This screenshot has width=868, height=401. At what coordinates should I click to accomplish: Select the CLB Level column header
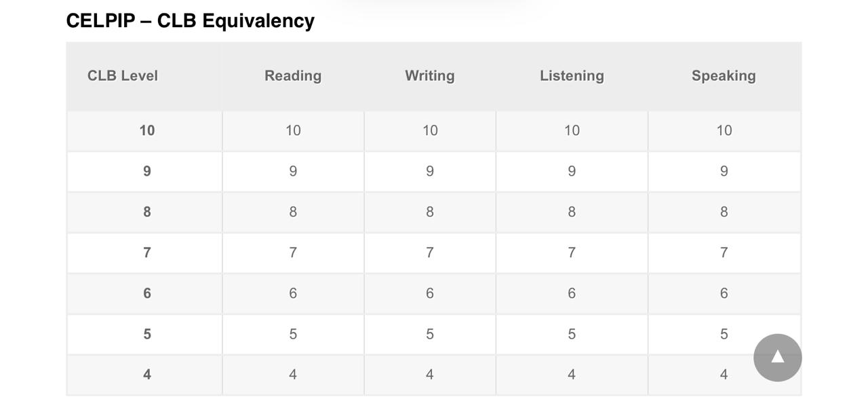click(x=122, y=75)
